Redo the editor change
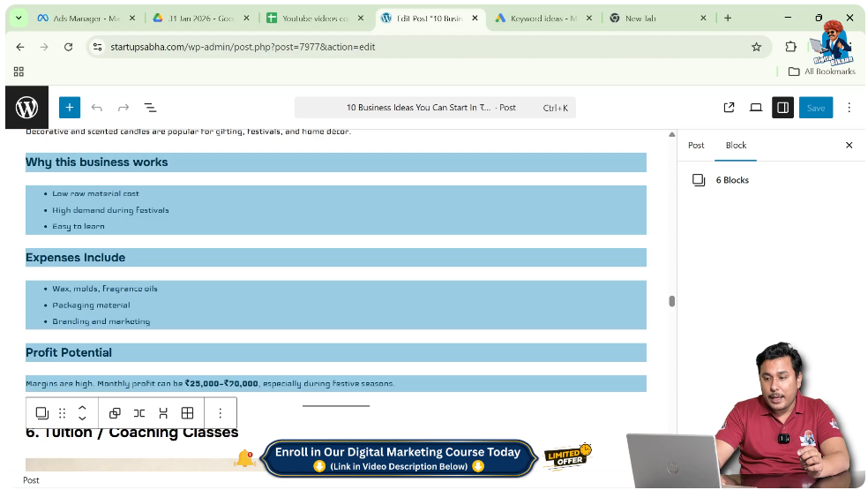Screen dimensions: 868x490 point(123,108)
